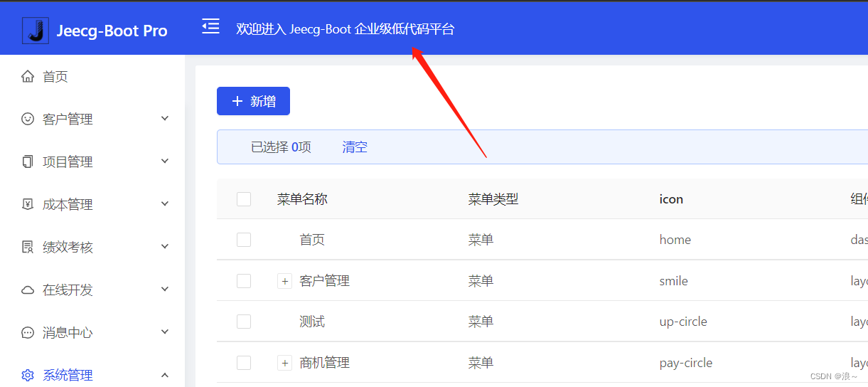868x387 pixels.
Task: Expand the 在线开发 sidebar chevron
Action: [x=165, y=290]
